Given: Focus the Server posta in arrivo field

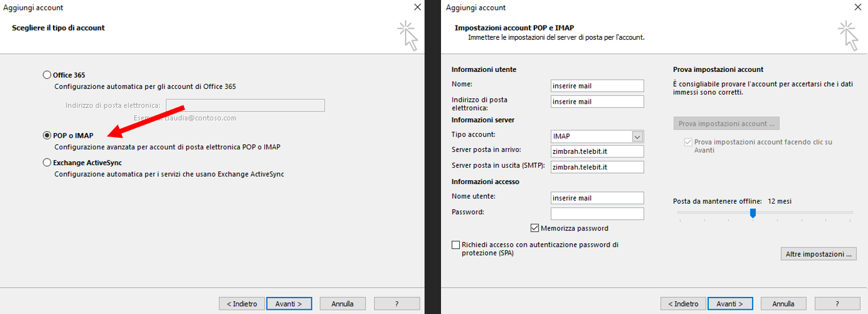Looking at the screenshot, I should point(597,151).
